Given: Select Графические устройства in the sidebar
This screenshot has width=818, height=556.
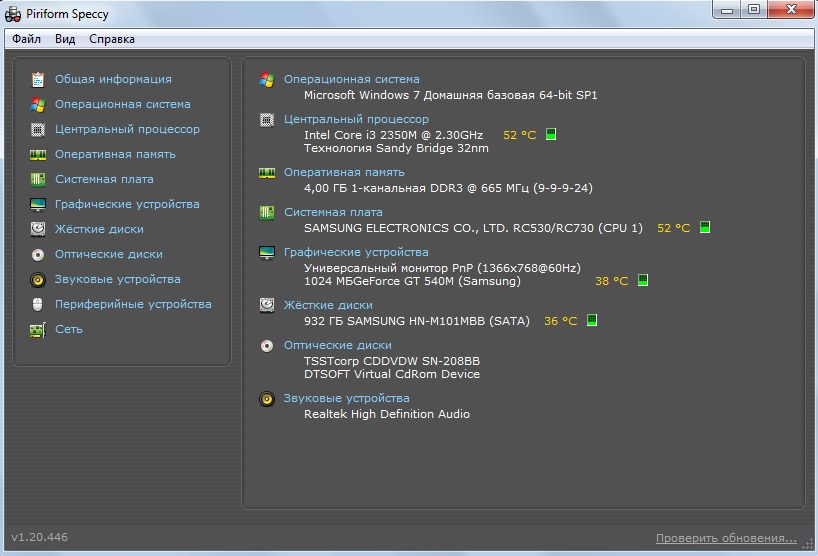Looking at the screenshot, I should 127,204.
